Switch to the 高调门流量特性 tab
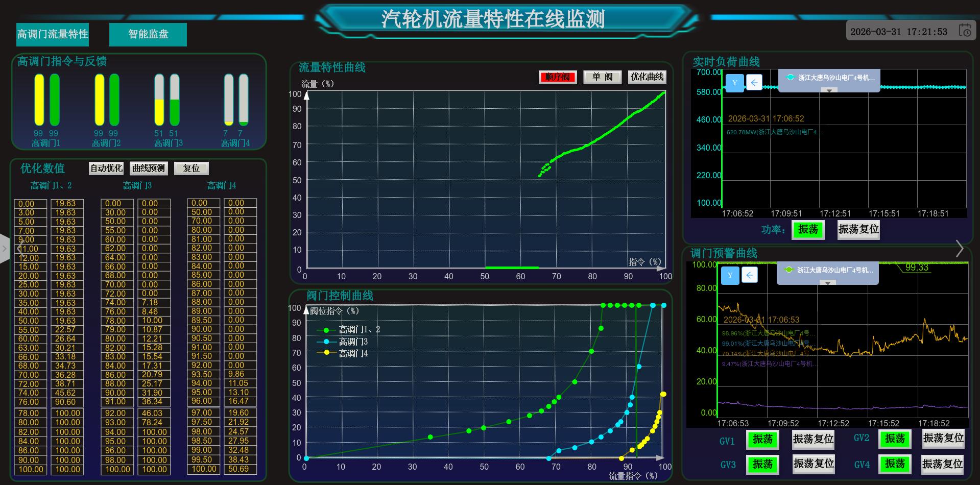This screenshot has height=485, width=980. (x=53, y=34)
